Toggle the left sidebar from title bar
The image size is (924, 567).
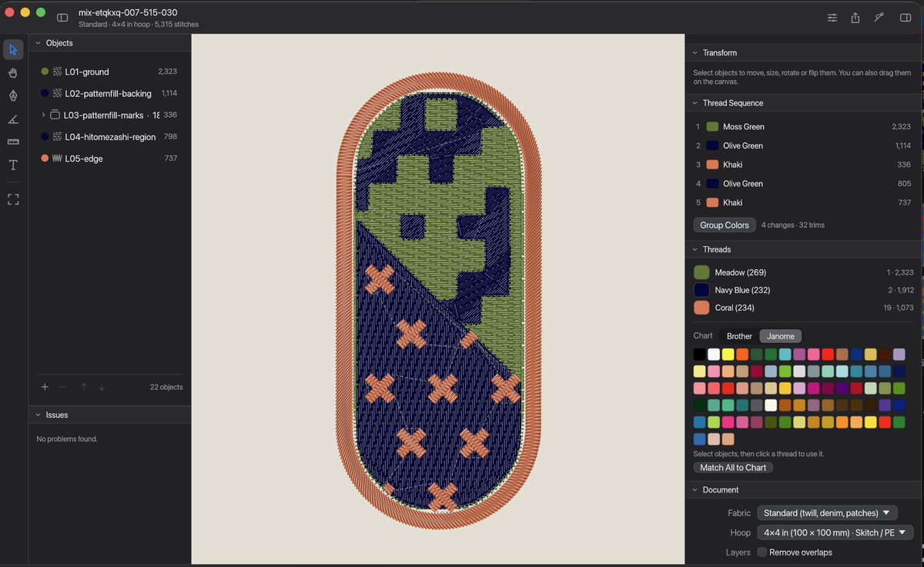coord(62,18)
